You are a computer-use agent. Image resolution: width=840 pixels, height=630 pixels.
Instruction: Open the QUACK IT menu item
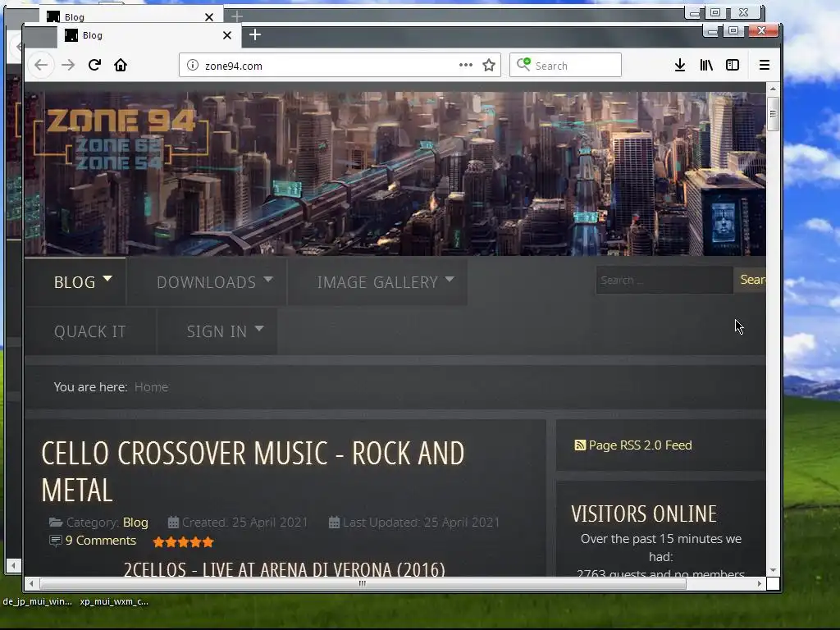pos(90,331)
